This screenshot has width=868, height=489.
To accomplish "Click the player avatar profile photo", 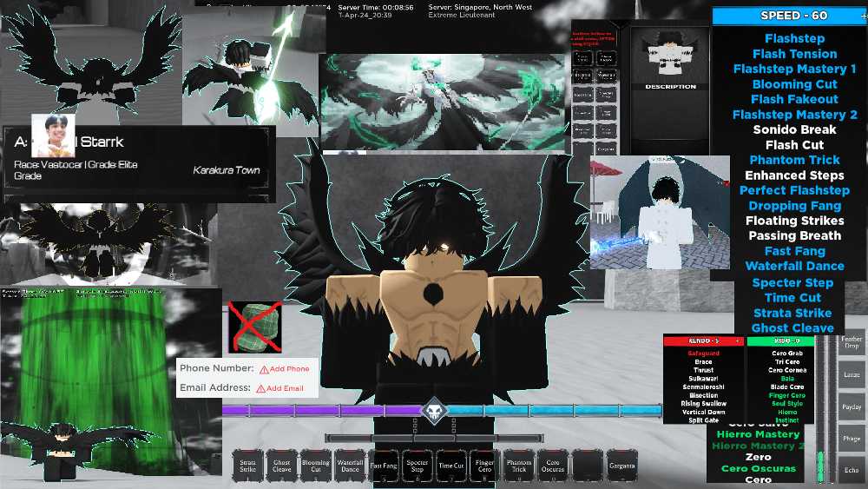I will [53, 135].
